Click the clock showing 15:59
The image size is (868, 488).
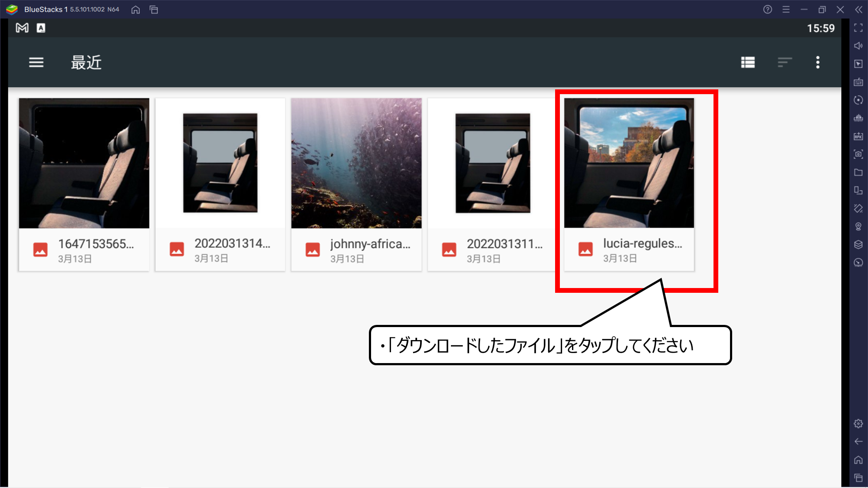pyautogui.click(x=821, y=28)
